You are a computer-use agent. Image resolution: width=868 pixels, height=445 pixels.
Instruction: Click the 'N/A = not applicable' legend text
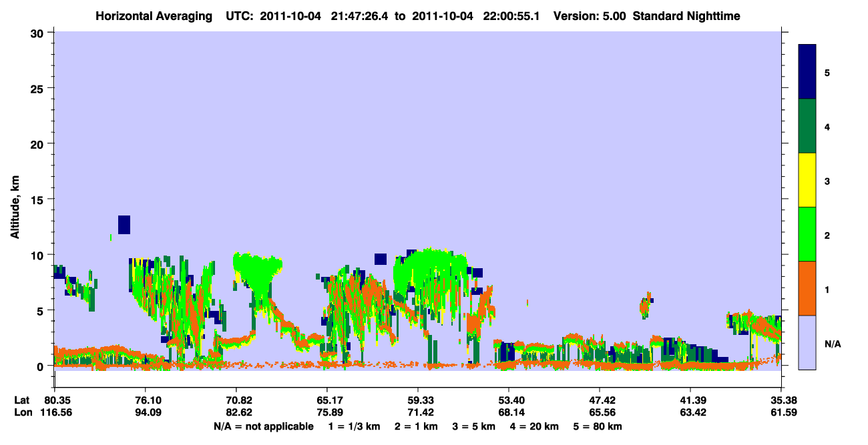coord(263,426)
